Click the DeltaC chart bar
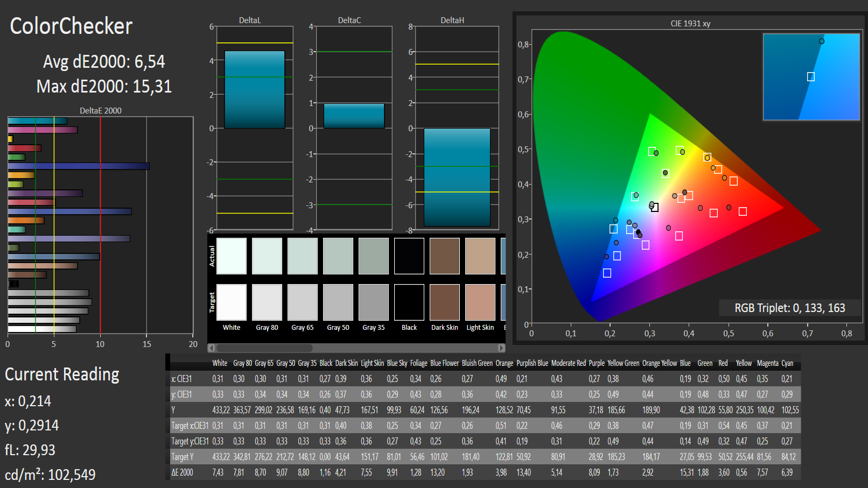868x488 pixels. pyautogui.click(x=354, y=116)
